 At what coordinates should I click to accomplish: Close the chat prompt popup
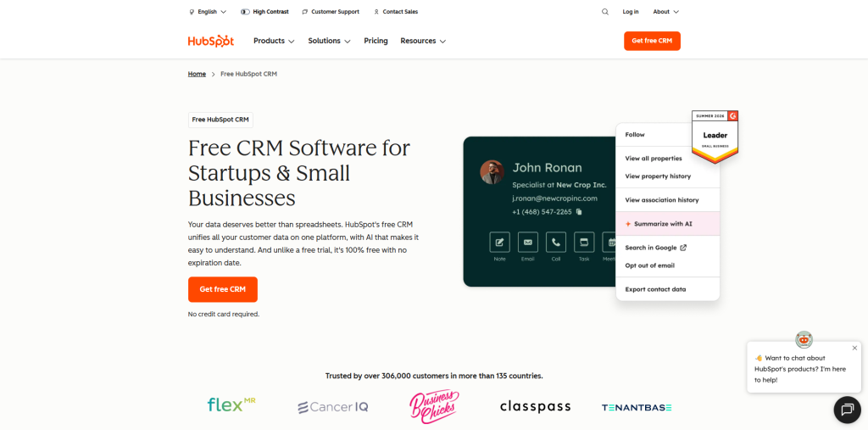854,348
